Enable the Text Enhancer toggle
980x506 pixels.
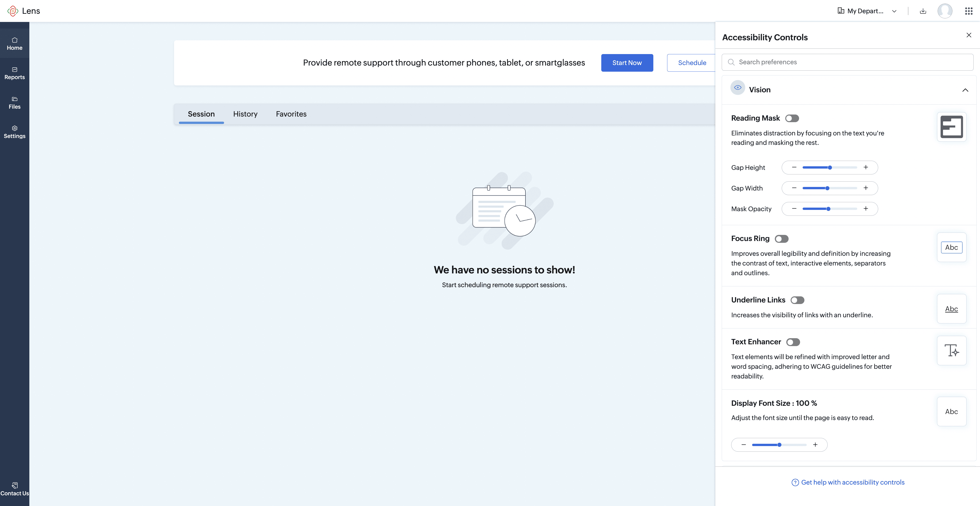[x=793, y=342]
